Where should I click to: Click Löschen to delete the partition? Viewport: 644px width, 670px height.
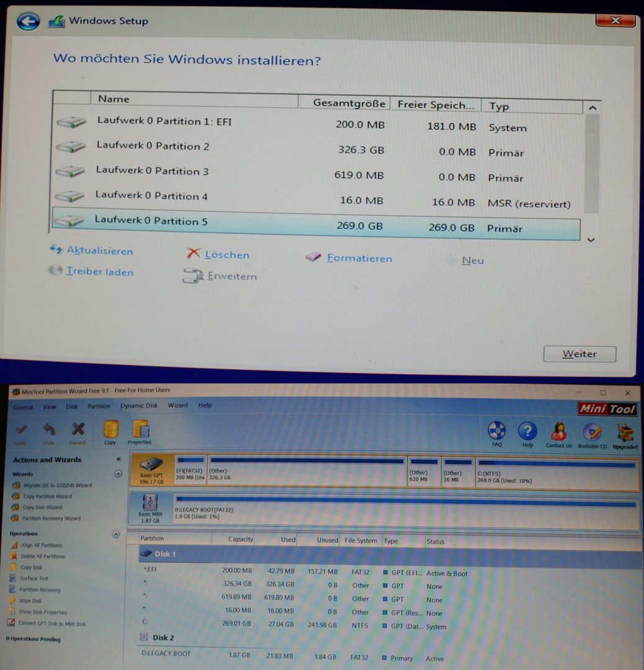pos(218,254)
